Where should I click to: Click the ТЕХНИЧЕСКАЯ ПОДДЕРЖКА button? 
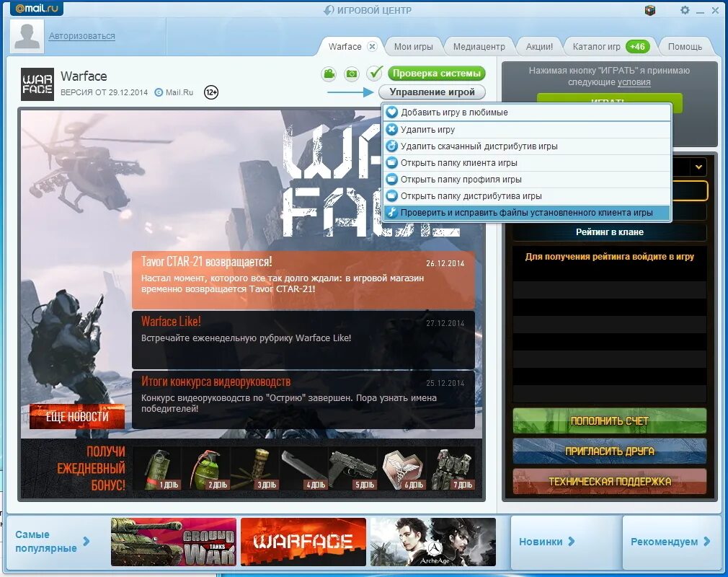pyautogui.click(x=609, y=481)
